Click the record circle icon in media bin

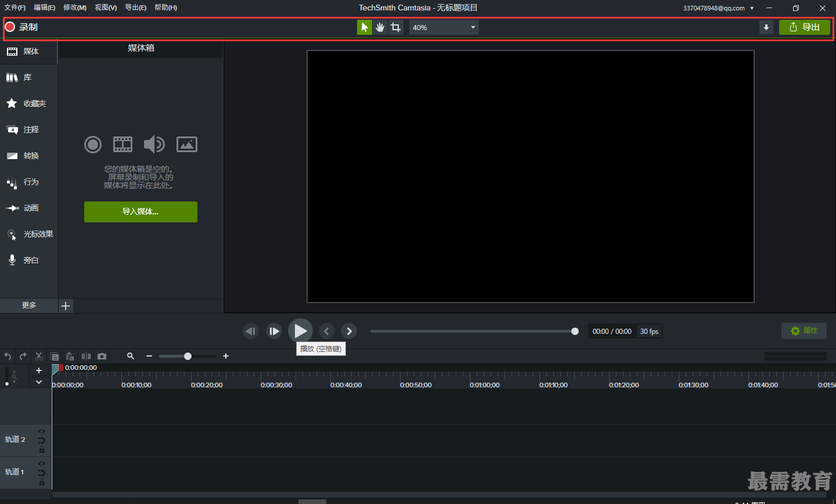pyautogui.click(x=93, y=145)
